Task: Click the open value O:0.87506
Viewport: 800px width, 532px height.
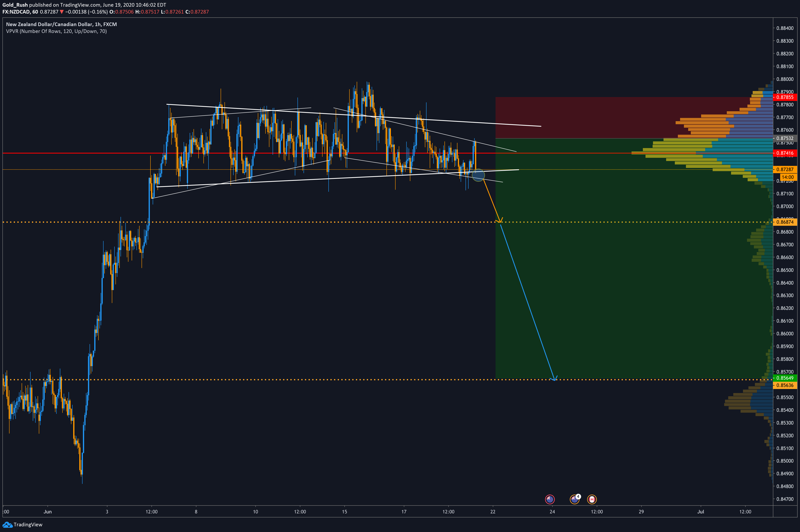Action: click(x=121, y=12)
